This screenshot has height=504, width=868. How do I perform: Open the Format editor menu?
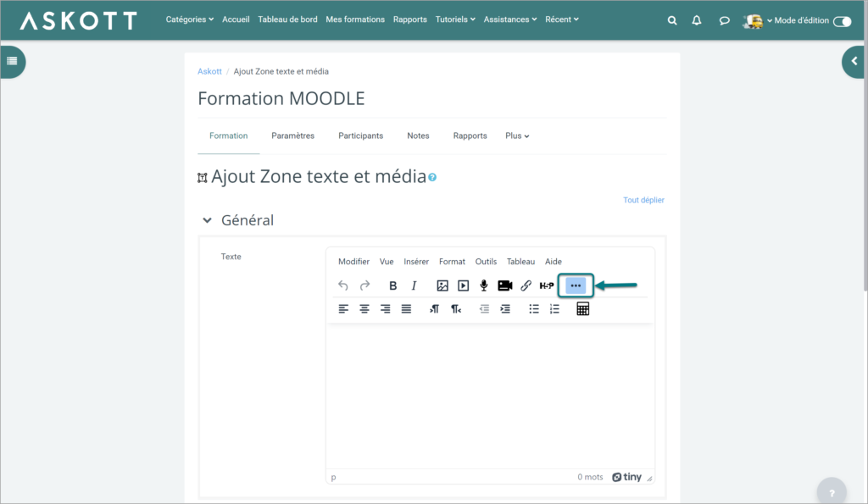click(x=453, y=262)
